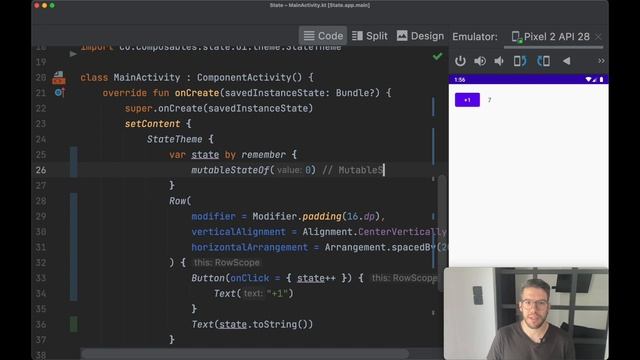Click the emulator volume down icon

pos(499,61)
